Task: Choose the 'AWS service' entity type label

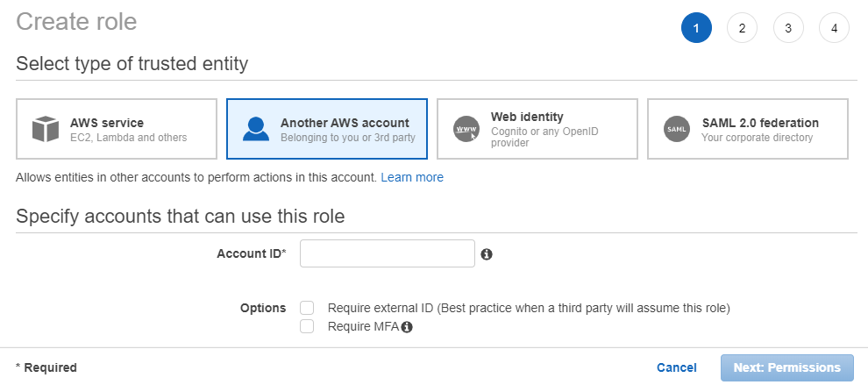Action: tap(107, 123)
